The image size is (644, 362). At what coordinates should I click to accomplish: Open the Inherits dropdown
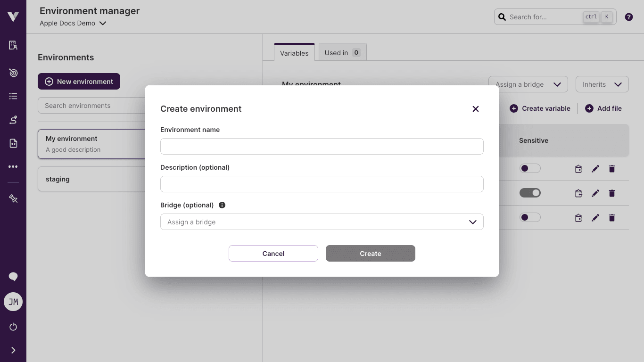click(x=602, y=84)
